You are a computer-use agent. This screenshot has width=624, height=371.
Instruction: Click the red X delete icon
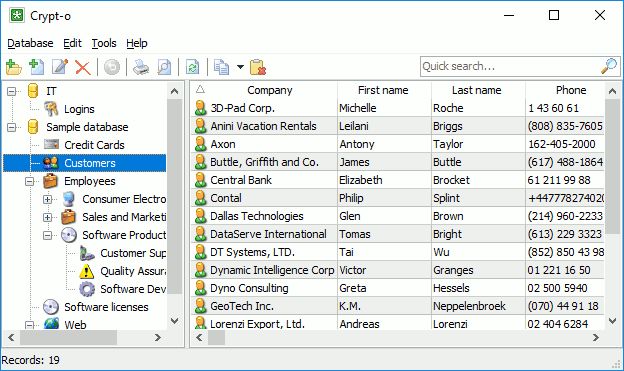[x=83, y=67]
